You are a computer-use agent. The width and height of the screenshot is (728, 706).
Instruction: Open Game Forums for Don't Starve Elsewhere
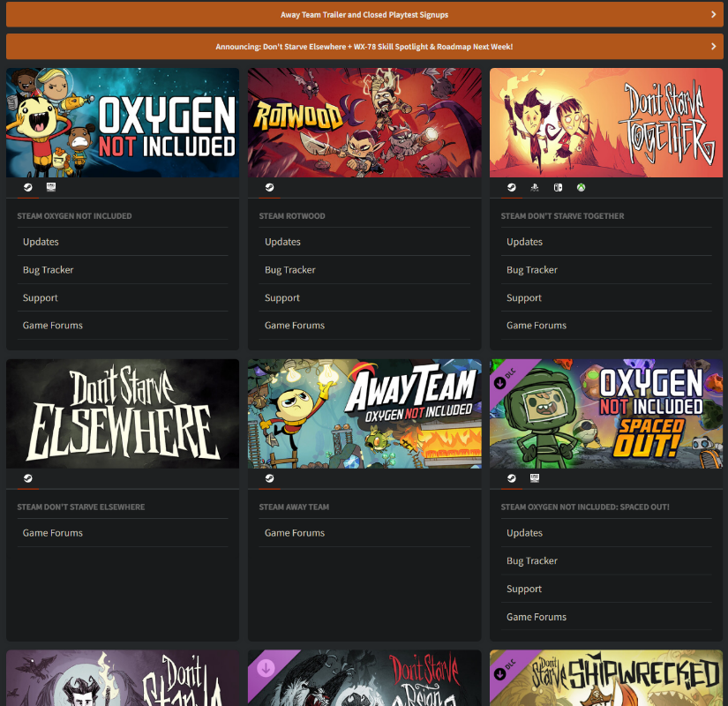point(123,533)
